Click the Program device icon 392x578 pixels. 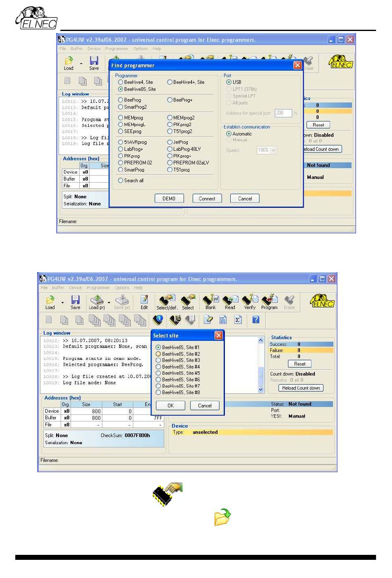click(x=269, y=302)
